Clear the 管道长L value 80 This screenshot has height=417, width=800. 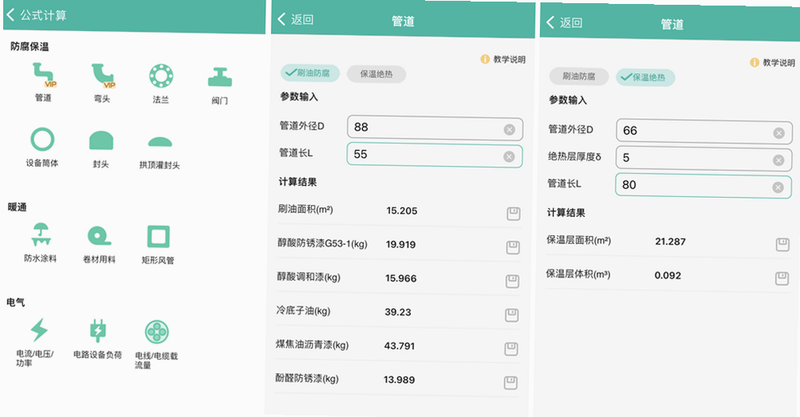coord(778,187)
